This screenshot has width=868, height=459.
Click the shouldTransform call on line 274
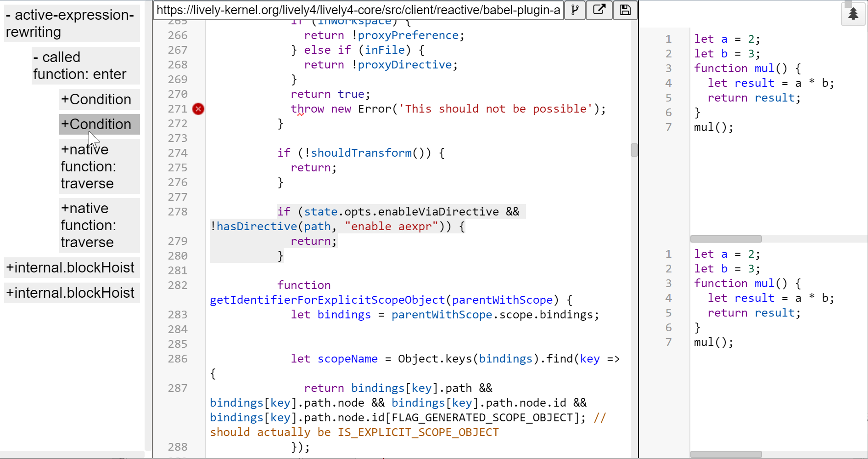click(x=361, y=153)
